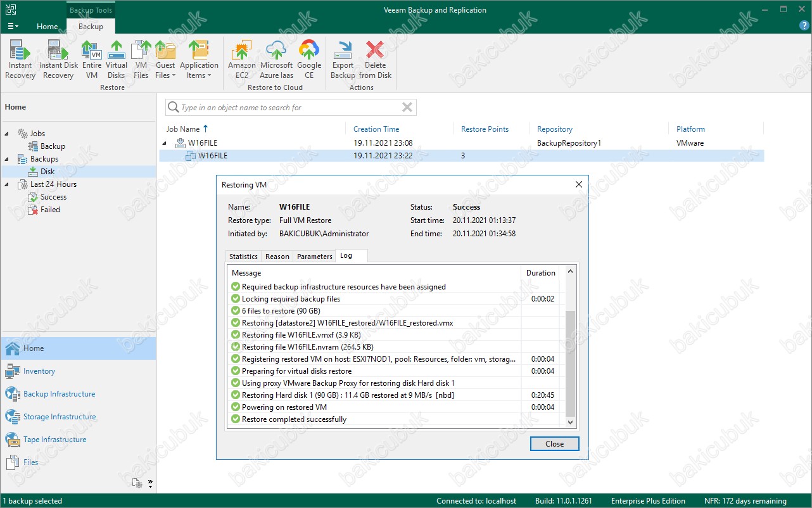
Task: Click BackupRepository1 repository cell
Action: pyautogui.click(x=569, y=143)
